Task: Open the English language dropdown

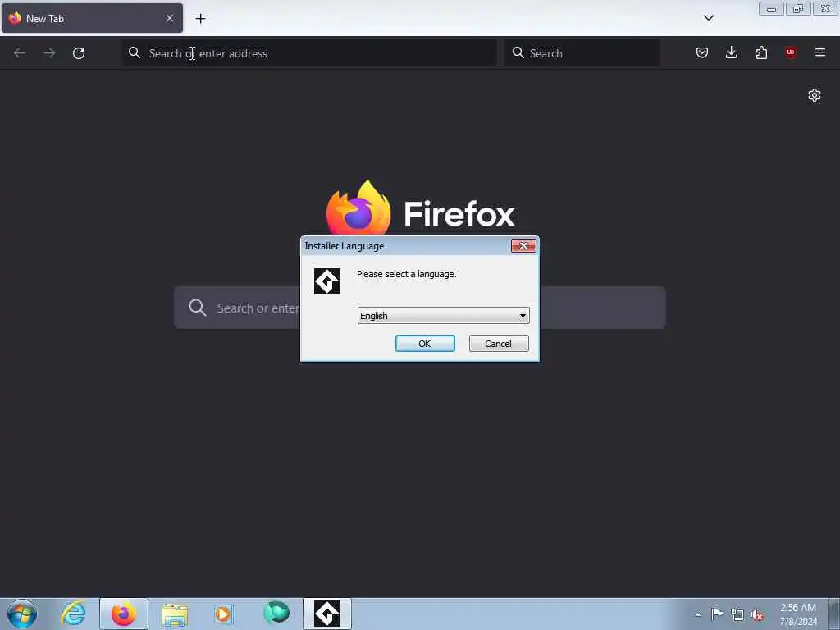Action: click(443, 316)
